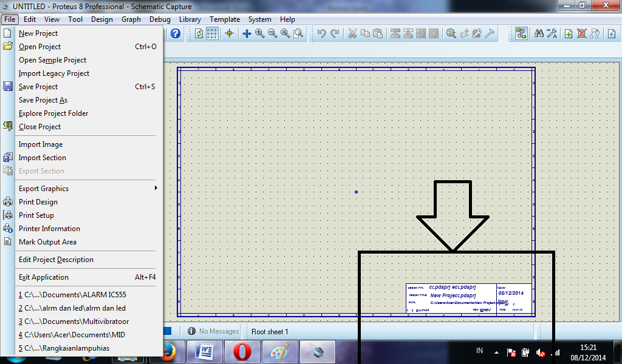Click the Packaging Tool chip icon
The height and width of the screenshot is (364, 622).
pyautogui.click(x=477, y=33)
